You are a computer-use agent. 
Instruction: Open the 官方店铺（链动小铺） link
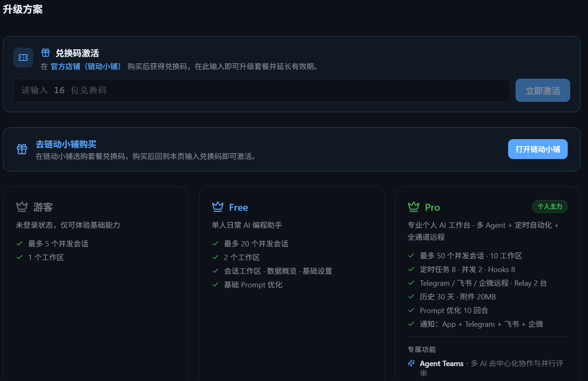86,67
